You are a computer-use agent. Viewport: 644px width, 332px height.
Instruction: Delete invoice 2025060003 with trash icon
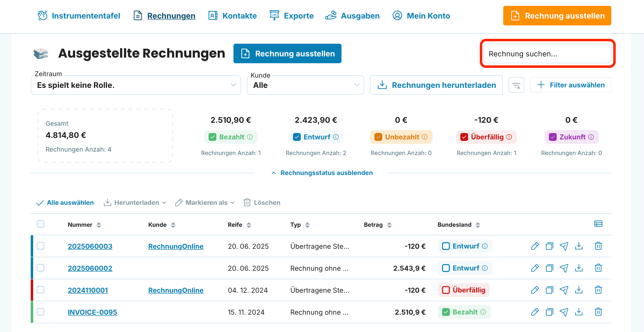(x=598, y=246)
